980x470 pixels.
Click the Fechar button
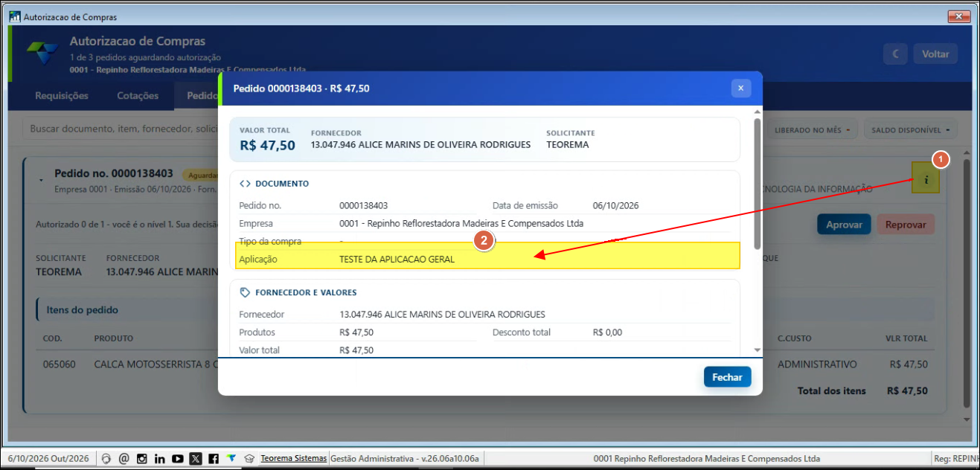pyautogui.click(x=727, y=377)
